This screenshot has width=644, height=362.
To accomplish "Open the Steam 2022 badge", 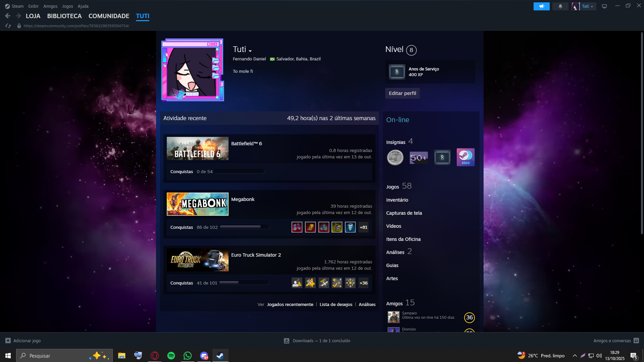I will [x=465, y=157].
